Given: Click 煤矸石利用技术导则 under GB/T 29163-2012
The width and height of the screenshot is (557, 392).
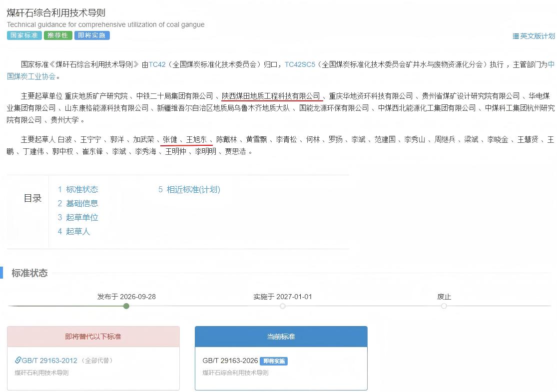Looking at the screenshot, I should click(41, 373).
